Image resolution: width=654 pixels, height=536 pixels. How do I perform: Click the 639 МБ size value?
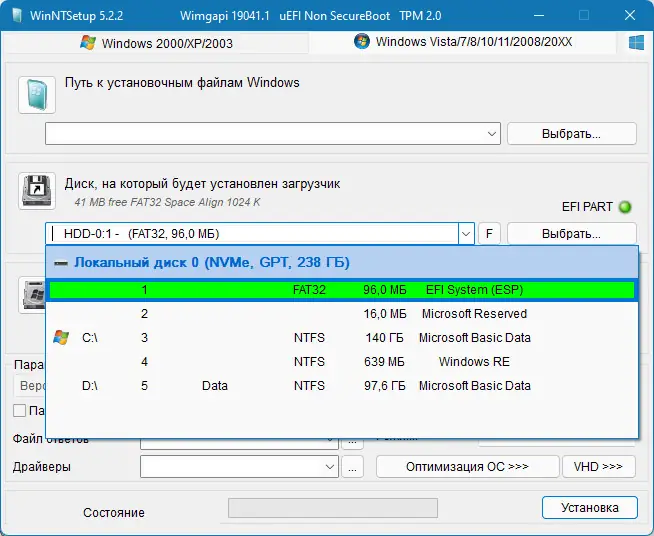point(384,362)
